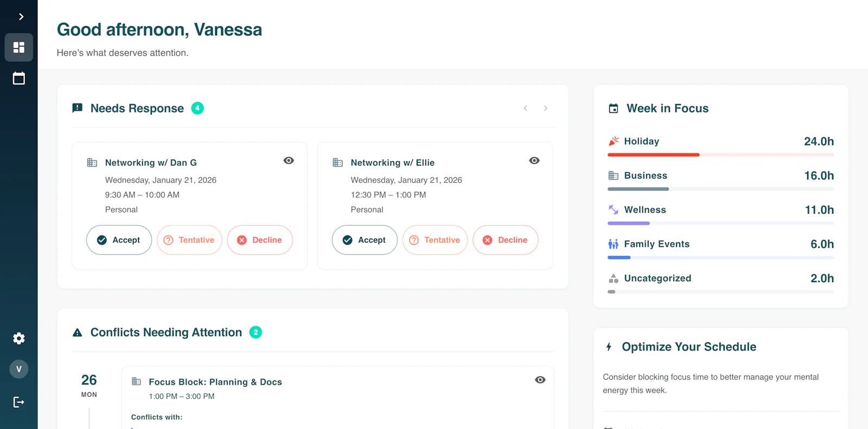This screenshot has height=429, width=868.
Task: Click the Personal label under Dan G
Action: pos(122,209)
